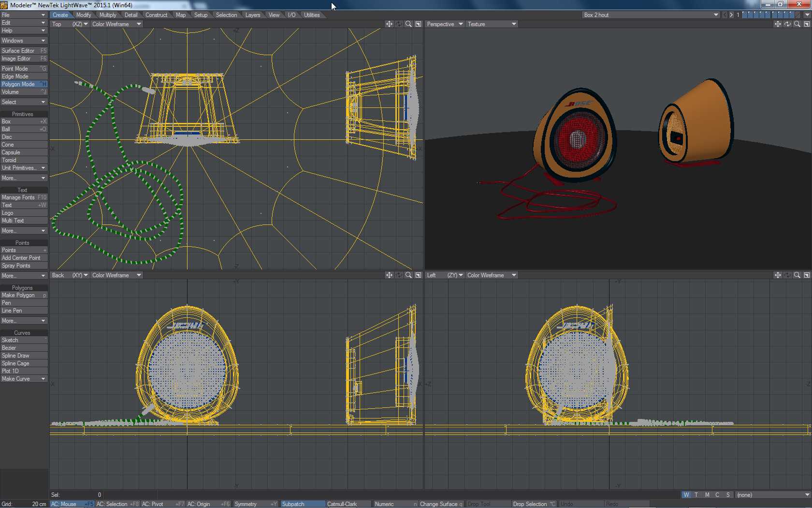This screenshot has height=508, width=812.
Task: Toggle Symmetry in the bottom bar
Action: pyautogui.click(x=256, y=504)
